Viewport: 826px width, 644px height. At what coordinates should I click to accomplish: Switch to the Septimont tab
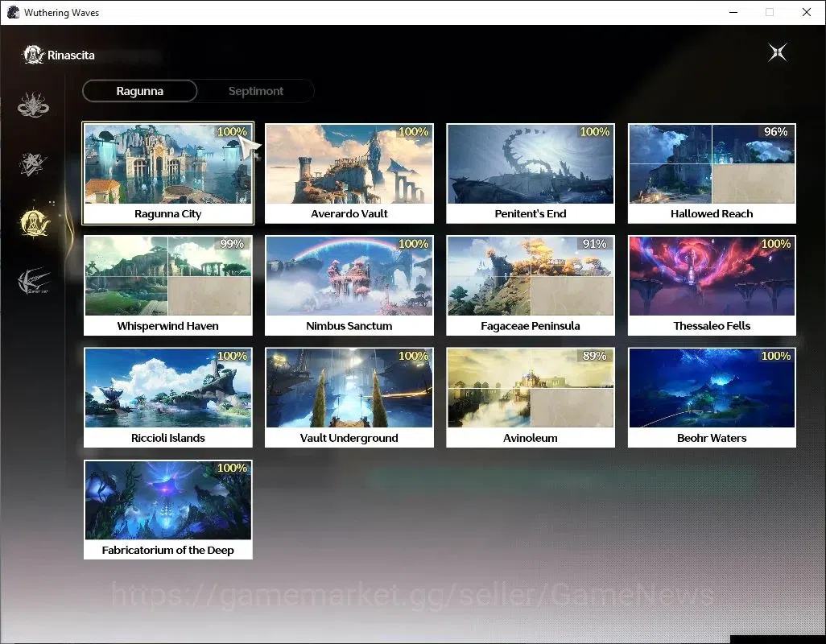255,91
